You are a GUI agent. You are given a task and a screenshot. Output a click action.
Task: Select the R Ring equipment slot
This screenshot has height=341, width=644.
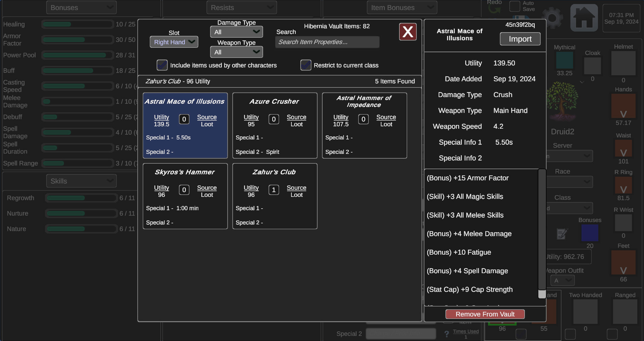pyautogui.click(x=623, y=185)
